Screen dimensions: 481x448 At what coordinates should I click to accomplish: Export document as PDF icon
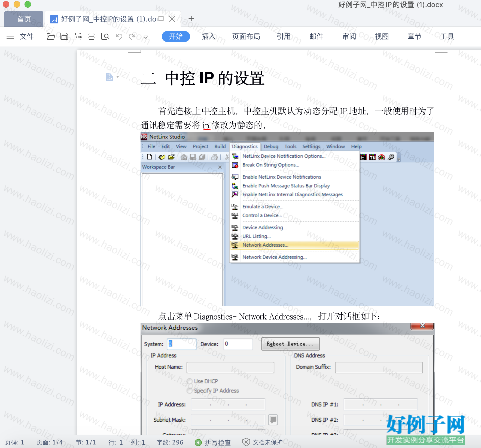[78, 36]
